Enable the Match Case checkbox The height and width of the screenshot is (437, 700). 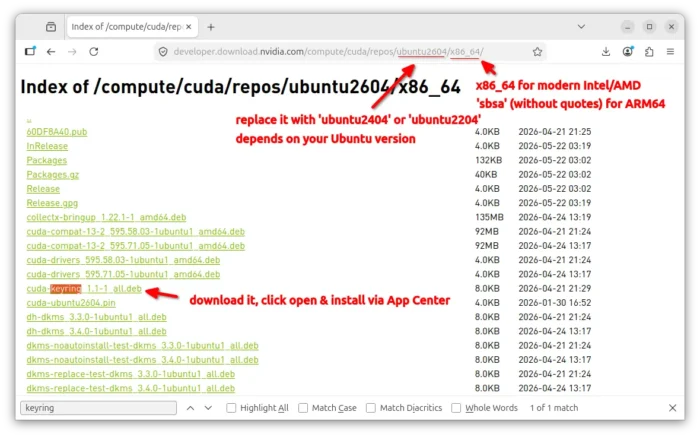pyautogui.click(x=303, y=408)
